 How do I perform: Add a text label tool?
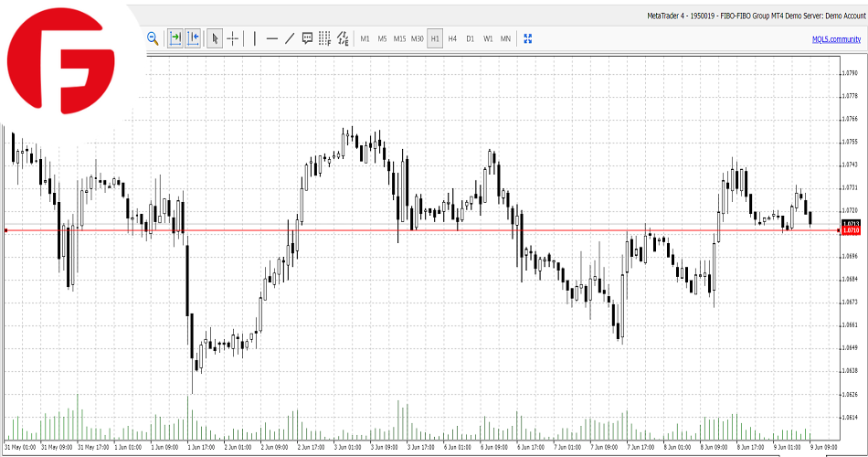[x=307, y=38]
